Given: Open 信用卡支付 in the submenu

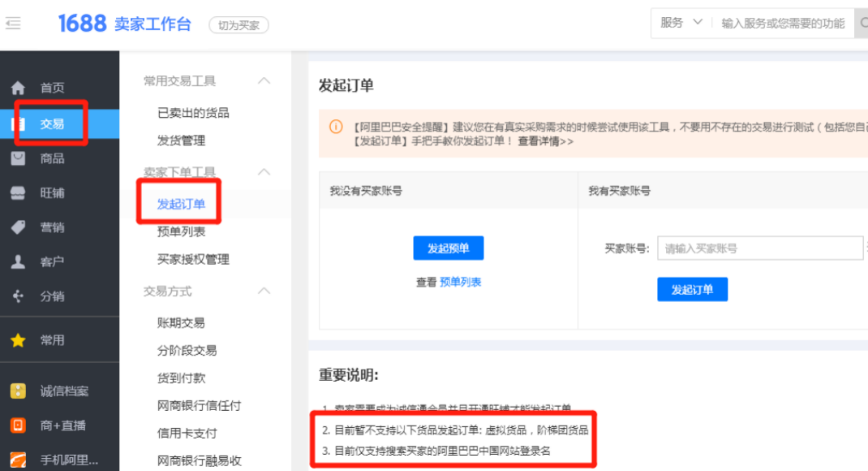Looking at the screenshot, I should click(187, 434).
